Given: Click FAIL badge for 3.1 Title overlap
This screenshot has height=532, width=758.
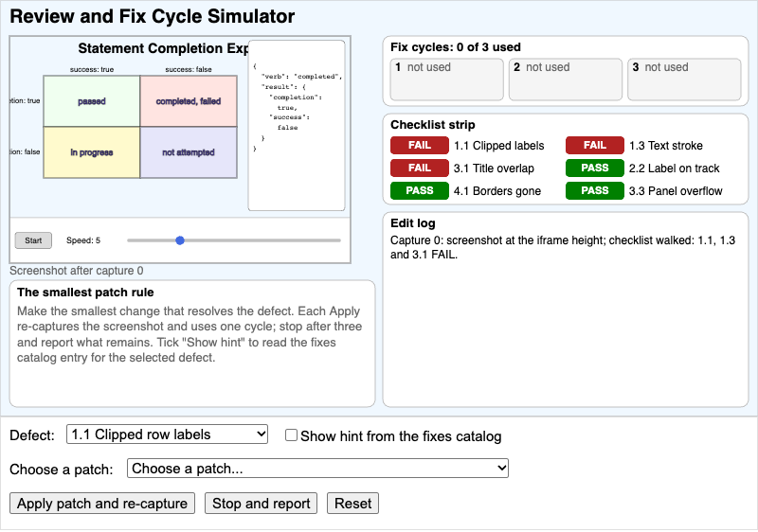Looking at the screenshot, I should [x=420, y=168].
